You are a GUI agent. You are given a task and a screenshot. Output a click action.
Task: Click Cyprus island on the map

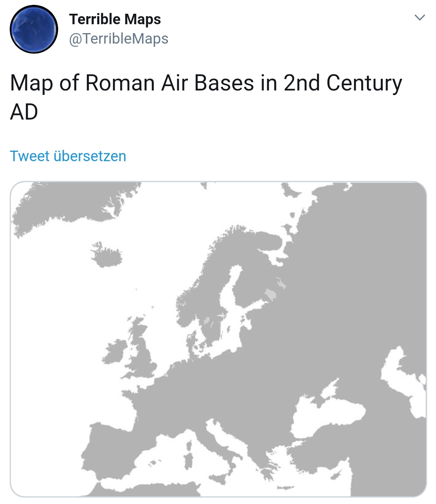(x=335, y=475)
